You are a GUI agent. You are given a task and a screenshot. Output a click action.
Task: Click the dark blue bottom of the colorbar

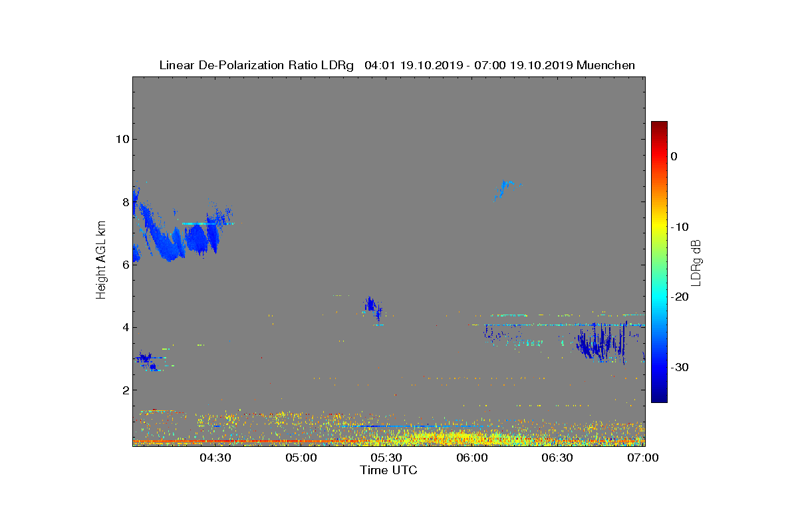[659, 398]
